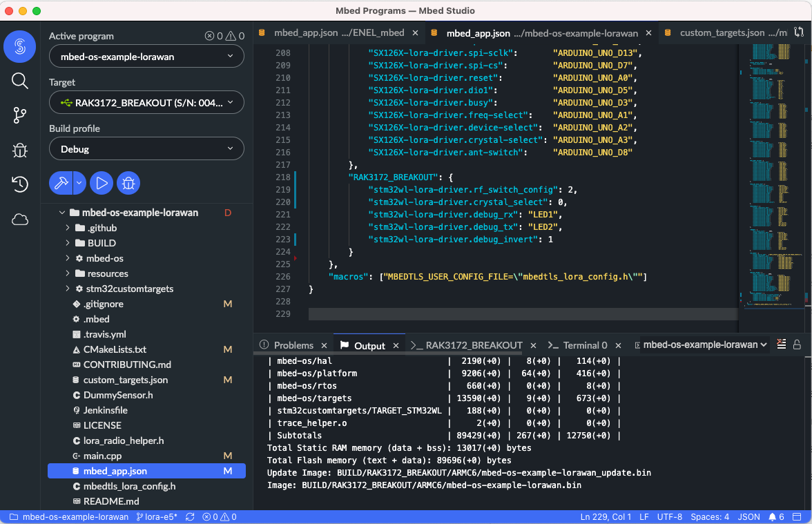Close the RAK3172_BREAKOUT panel tab
Screen dimensions: 812x524
tap(533, 345)
